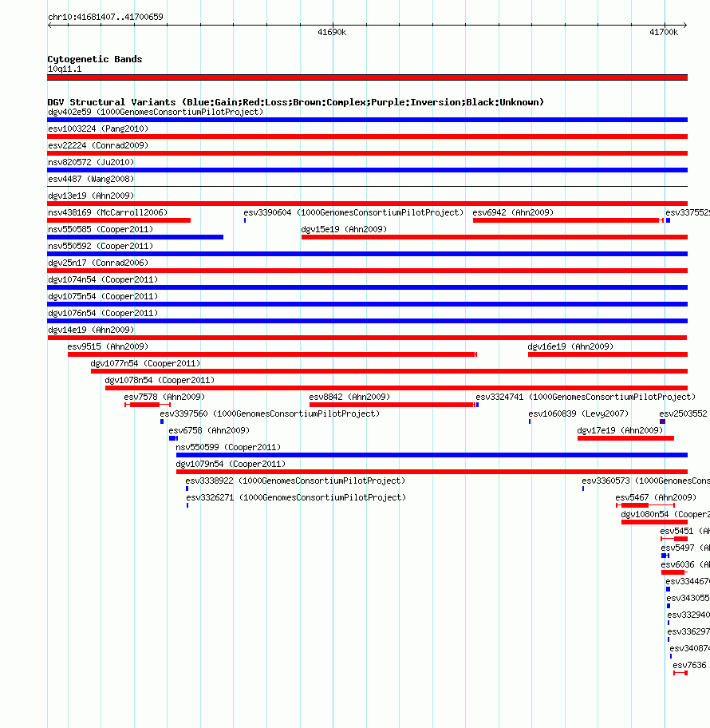Viewport: 710px width, 728px height.
Task: Click the left scroll arrow on the ruler
Action: coord(50,25)
